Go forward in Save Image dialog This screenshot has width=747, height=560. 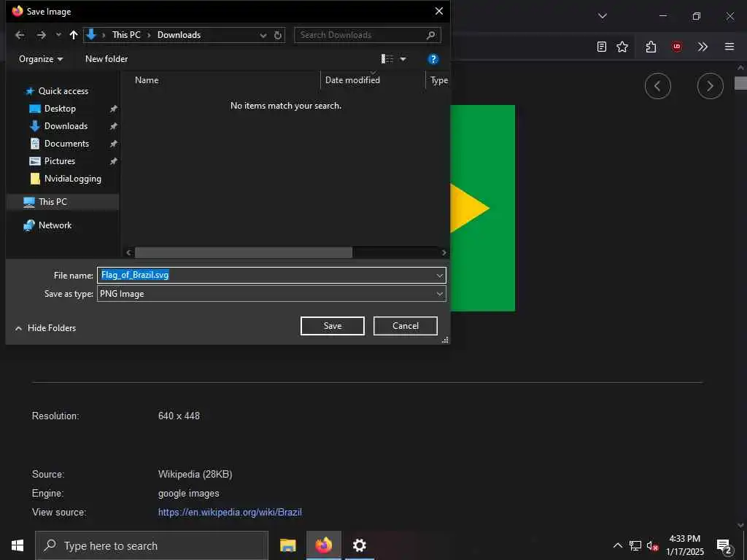42,35
